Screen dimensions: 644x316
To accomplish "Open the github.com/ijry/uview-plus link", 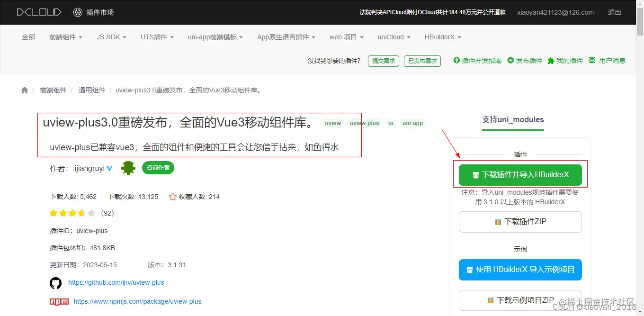I will 116,282.
